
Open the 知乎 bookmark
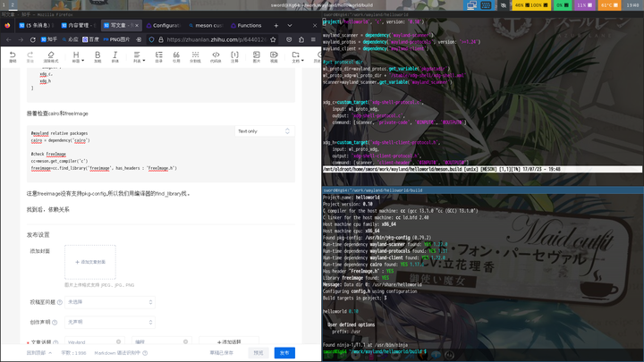point(49,39)
